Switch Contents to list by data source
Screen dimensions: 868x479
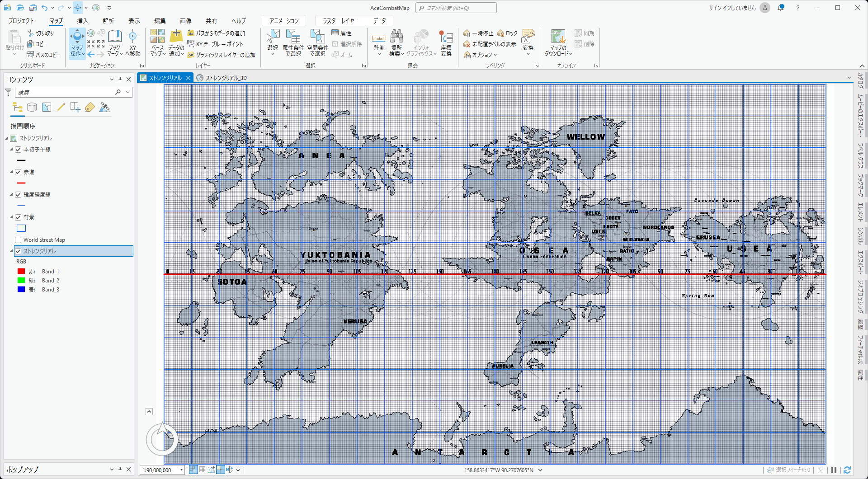[32, 107]
